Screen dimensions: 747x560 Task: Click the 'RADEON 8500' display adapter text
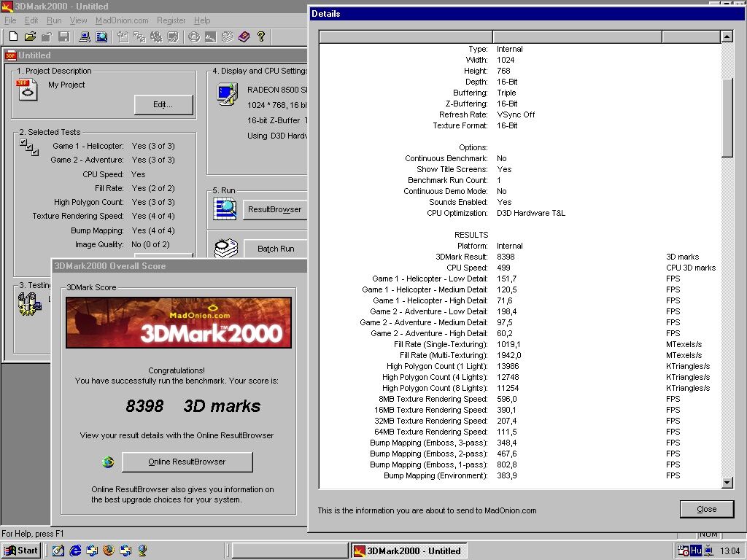276,90
